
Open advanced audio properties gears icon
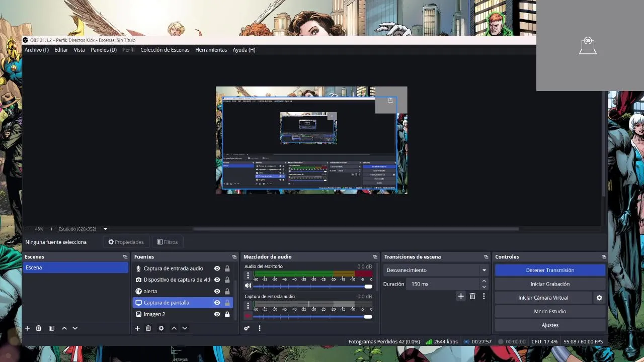point(247,328)
